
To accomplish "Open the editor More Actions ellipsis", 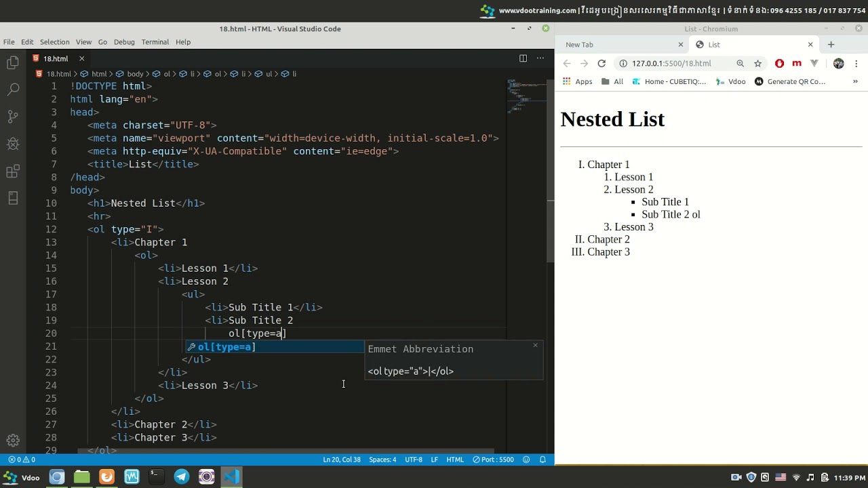I will coord(540,58).
